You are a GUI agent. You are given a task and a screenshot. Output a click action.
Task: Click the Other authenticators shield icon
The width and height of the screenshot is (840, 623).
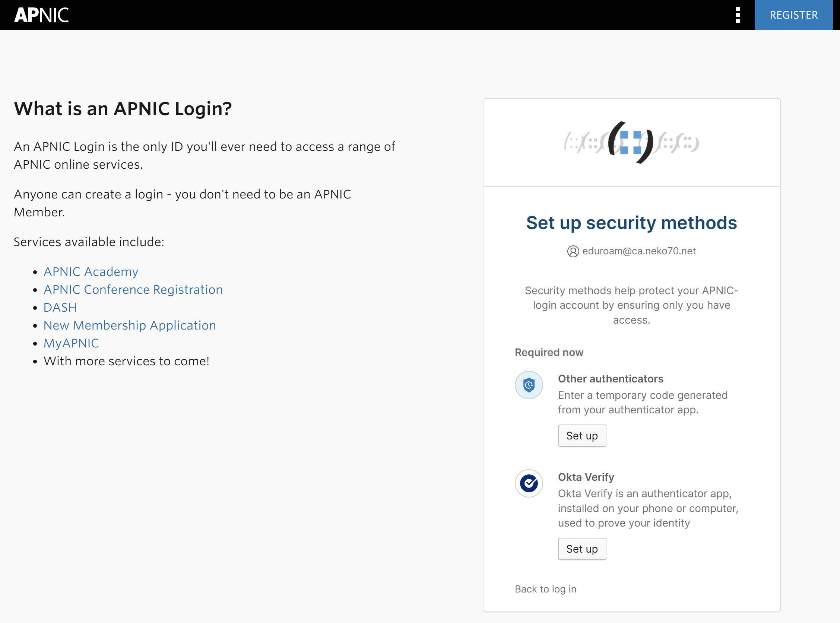point(529,385)
